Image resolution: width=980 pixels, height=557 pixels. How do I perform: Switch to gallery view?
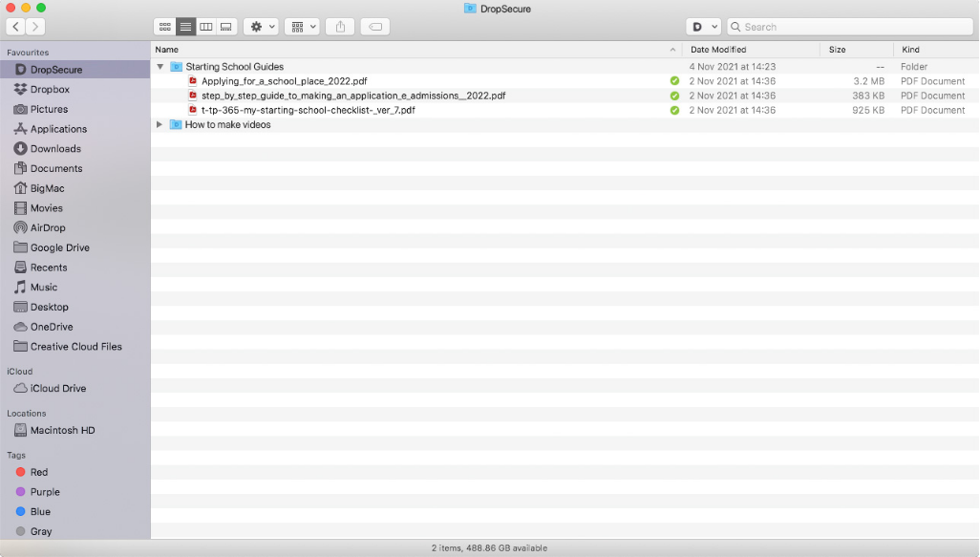226,27
